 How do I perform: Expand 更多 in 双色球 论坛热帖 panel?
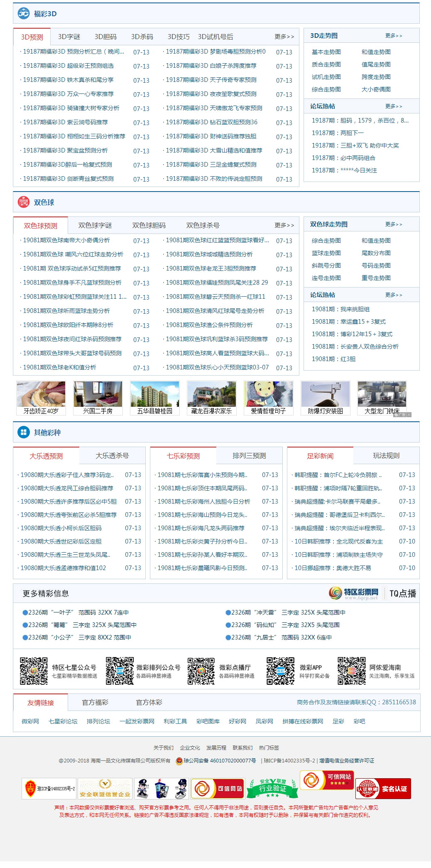pyautogui.click(x=393, y=295)
